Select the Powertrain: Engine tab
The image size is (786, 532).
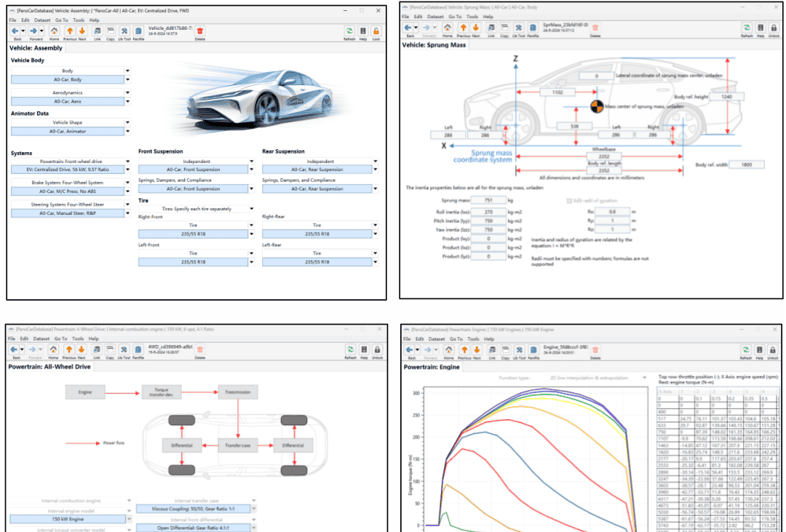[430, 368]
